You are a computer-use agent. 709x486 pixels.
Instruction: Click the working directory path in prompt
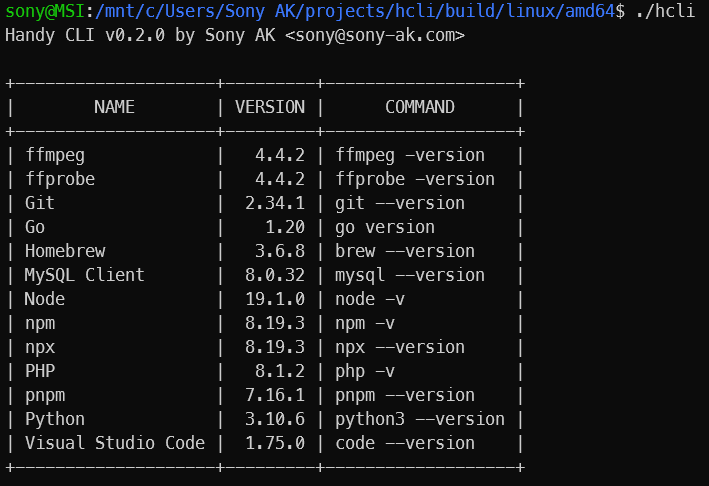(x=354, y=11)
